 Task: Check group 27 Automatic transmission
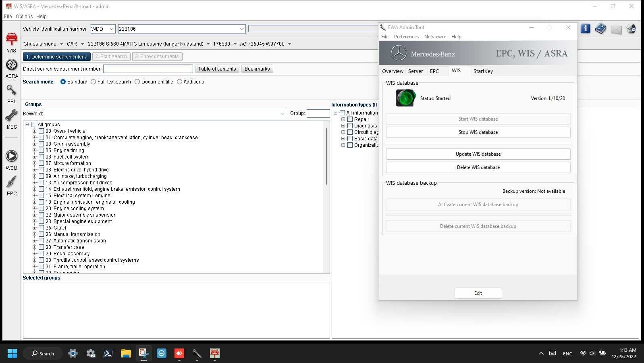pyautogui.click(x=41, y=241)
